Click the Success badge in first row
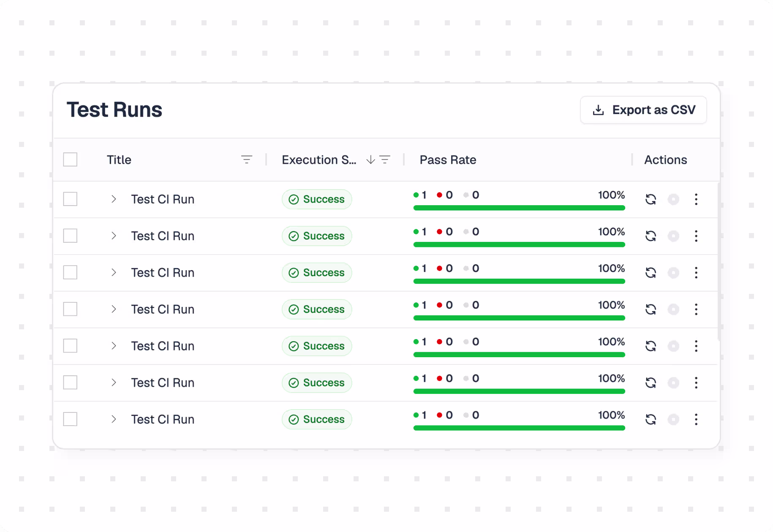Viewport: 773px width, 532px height. point(317,199)
